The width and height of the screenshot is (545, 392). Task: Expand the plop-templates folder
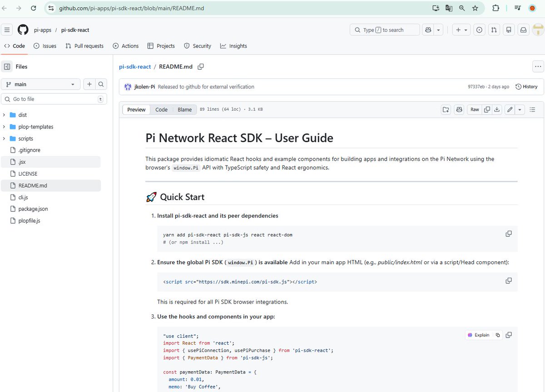click(4, 127)
